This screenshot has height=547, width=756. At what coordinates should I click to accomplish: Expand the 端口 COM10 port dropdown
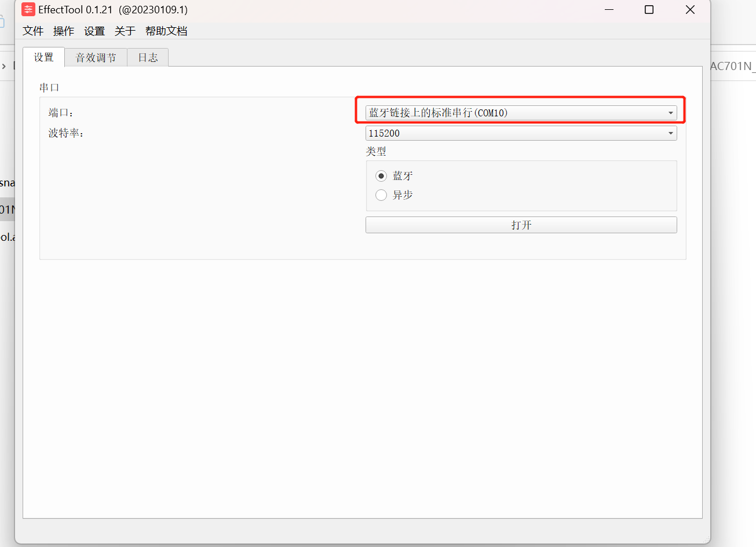pos(521,113)
